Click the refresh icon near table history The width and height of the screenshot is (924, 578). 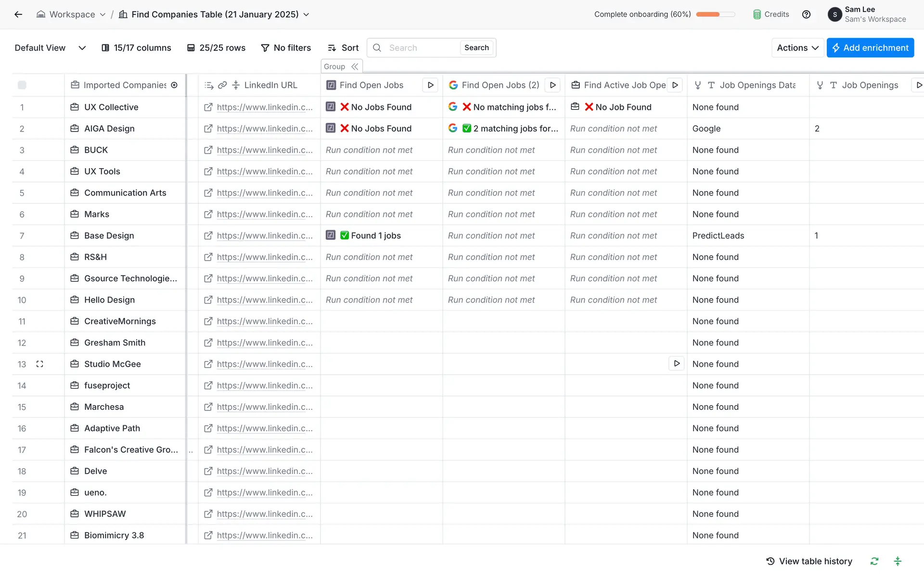[874, 561]
